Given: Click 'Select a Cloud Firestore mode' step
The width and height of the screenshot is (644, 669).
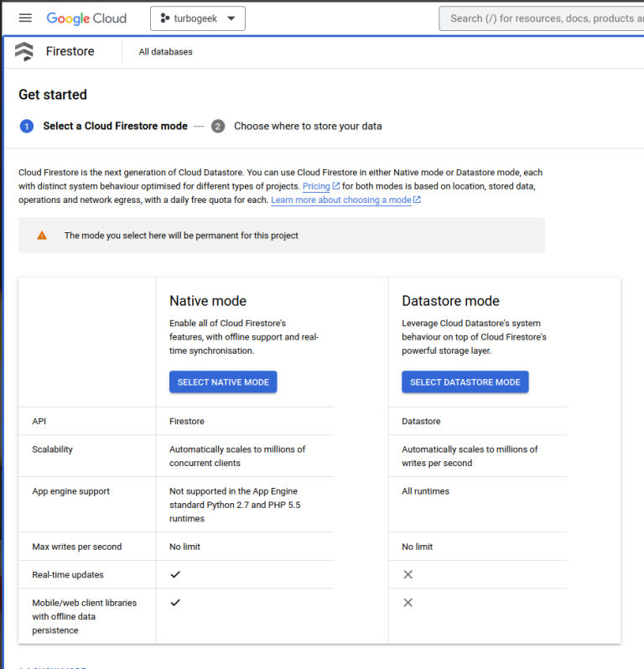Looking at the screenshot, I should [115, 126].
